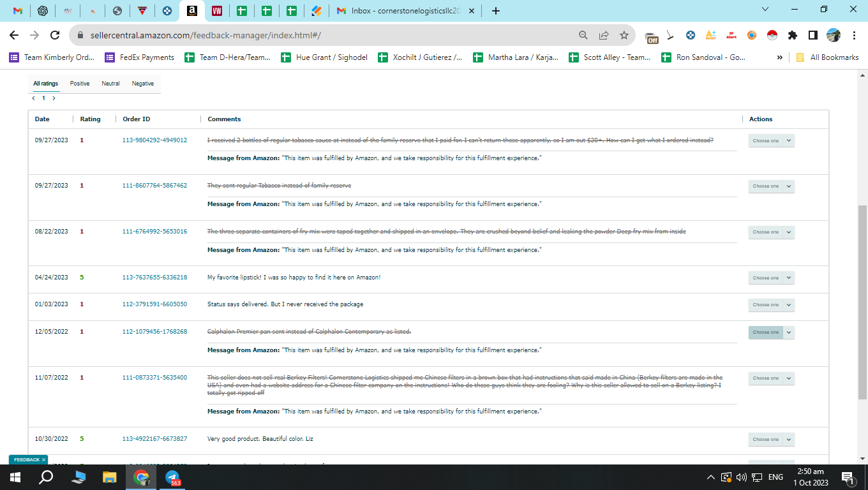868x490 pixels.
Task: Close the Inbox cornerstonelogistics tab
Action: (x=471, y=11)
